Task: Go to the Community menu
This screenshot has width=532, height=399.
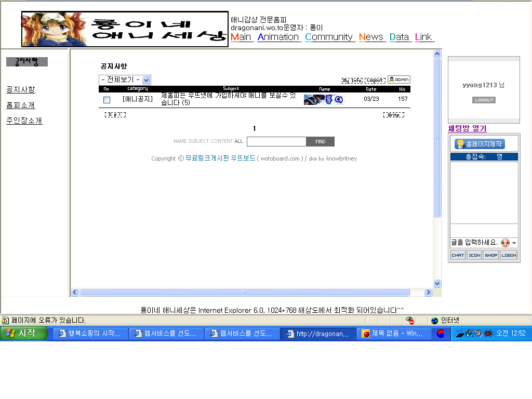Action: click(329, 37)
